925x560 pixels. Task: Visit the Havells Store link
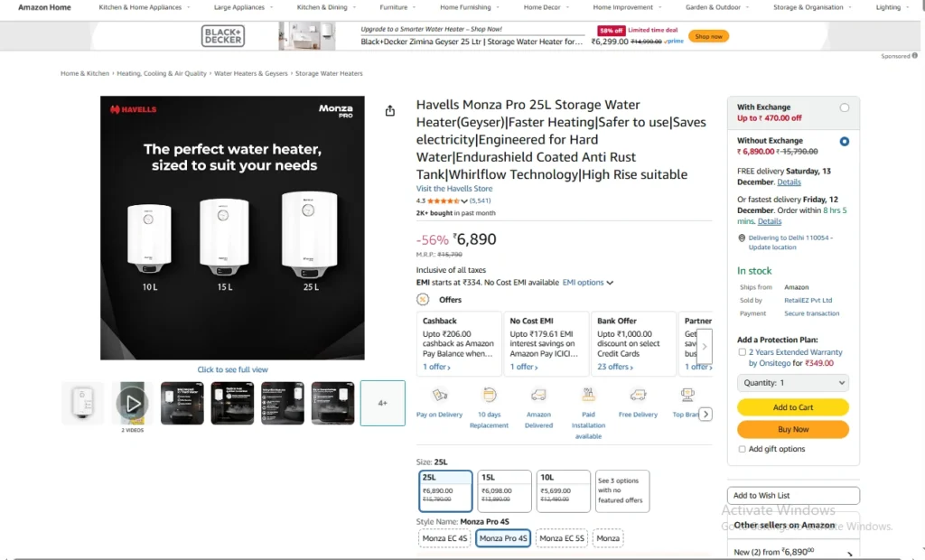click(454, 189)
